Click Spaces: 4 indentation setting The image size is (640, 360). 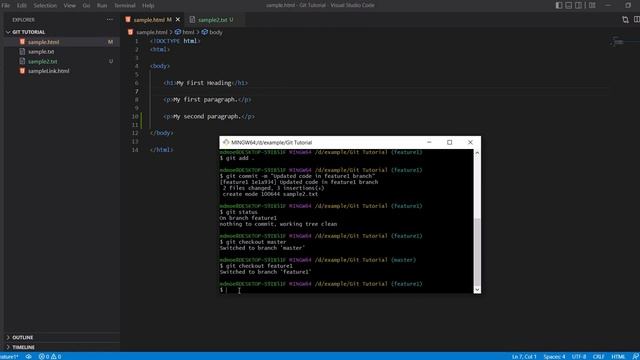(554, 356)
